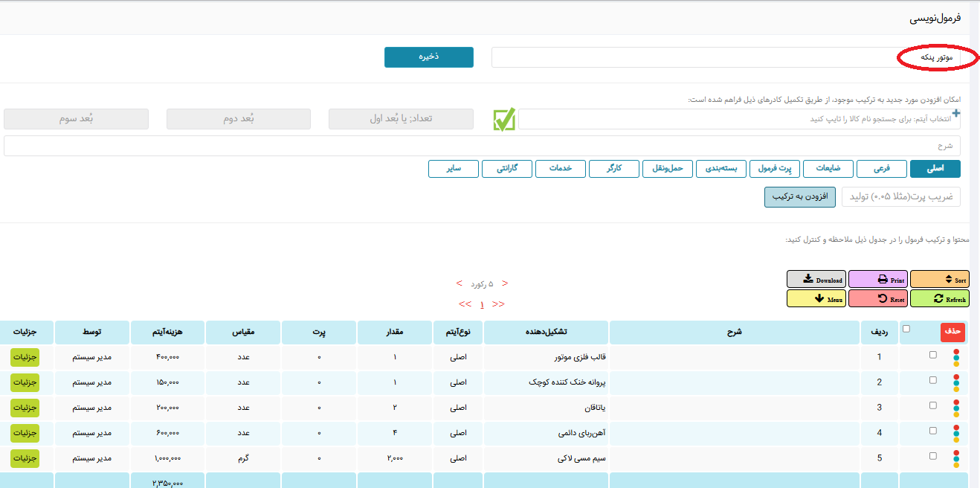Click جزئیات button for یاتاقان row
980x488 pixels.
[25, 408]
